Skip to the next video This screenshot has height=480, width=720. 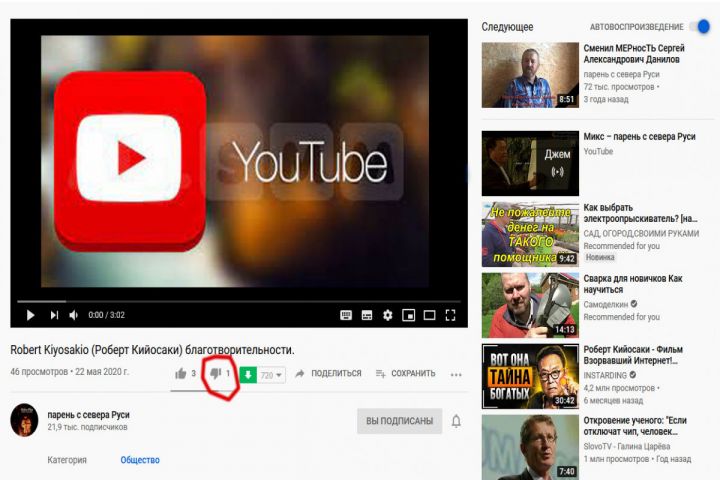[x=54, y=315]
